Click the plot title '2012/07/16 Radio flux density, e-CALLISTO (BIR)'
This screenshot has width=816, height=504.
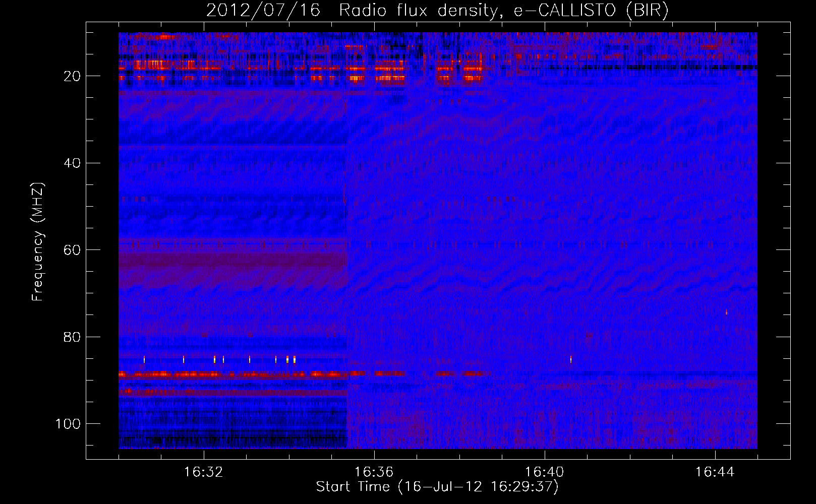437,11
